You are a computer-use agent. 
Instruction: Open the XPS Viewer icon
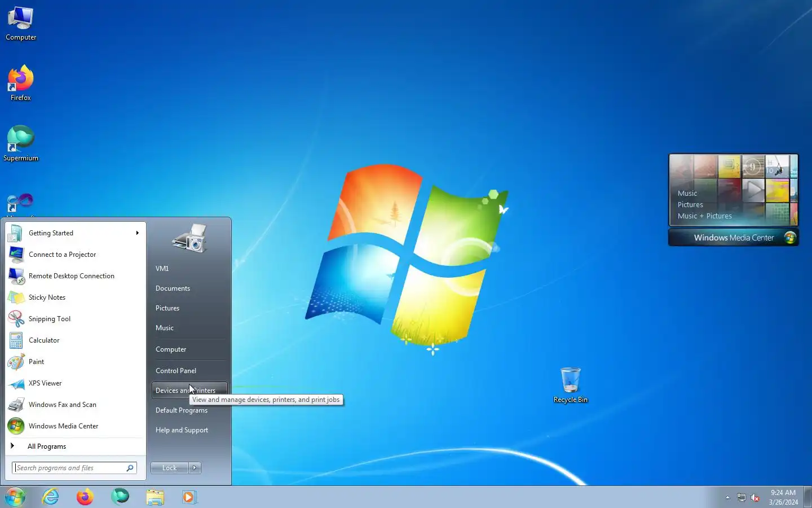[x=16, y=383]
